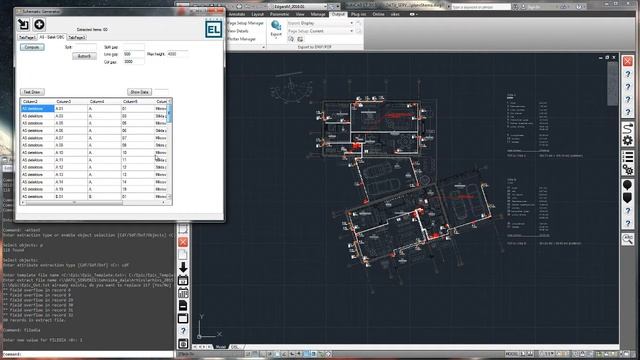
Task: Switch to the AS - Salek OBC tab
Action: click(51, 37)
